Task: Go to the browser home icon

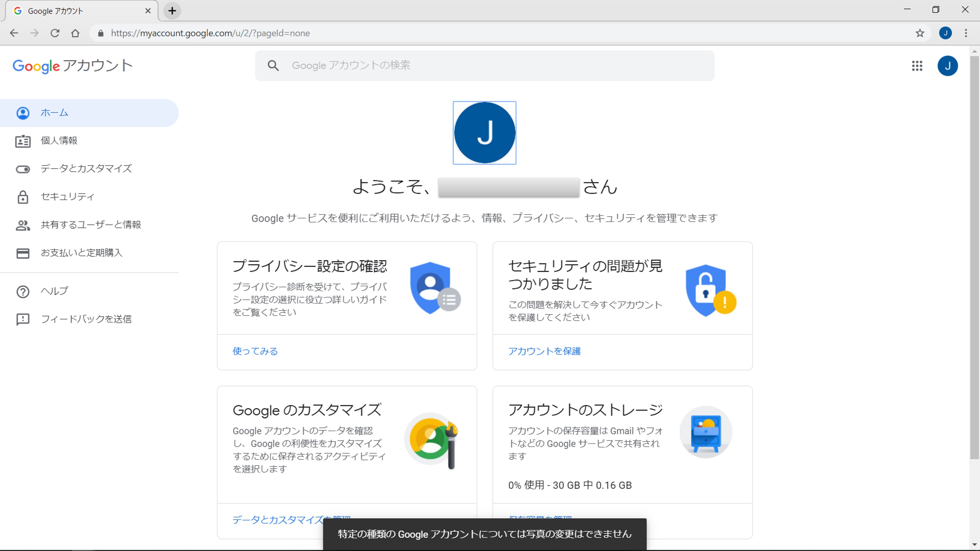Action: pyautogui.click(x=75, y=33)
